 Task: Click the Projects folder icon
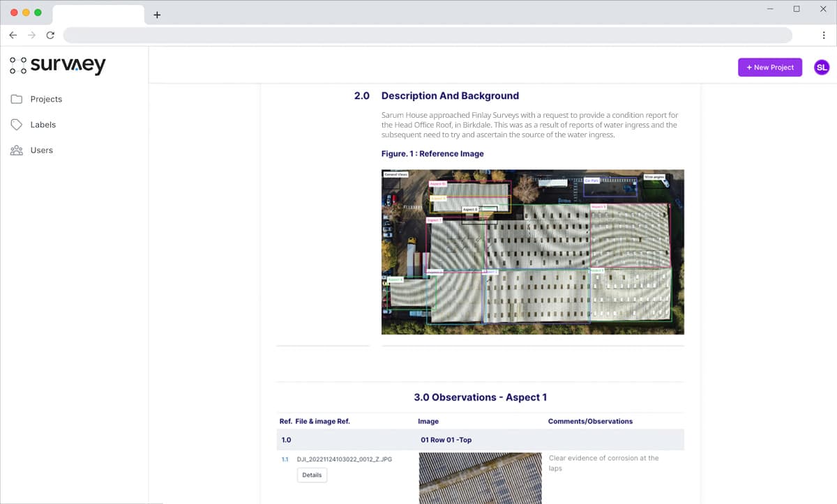[x=17, y=99]
